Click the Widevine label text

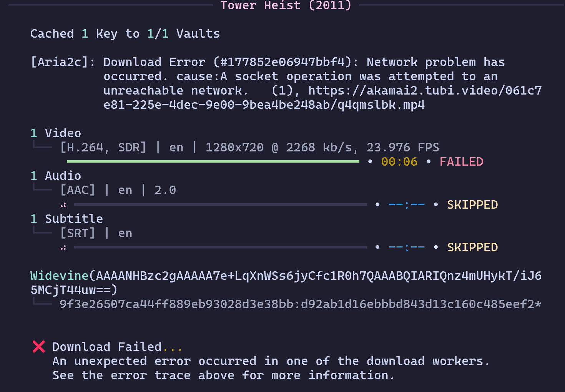pos(59,276)
